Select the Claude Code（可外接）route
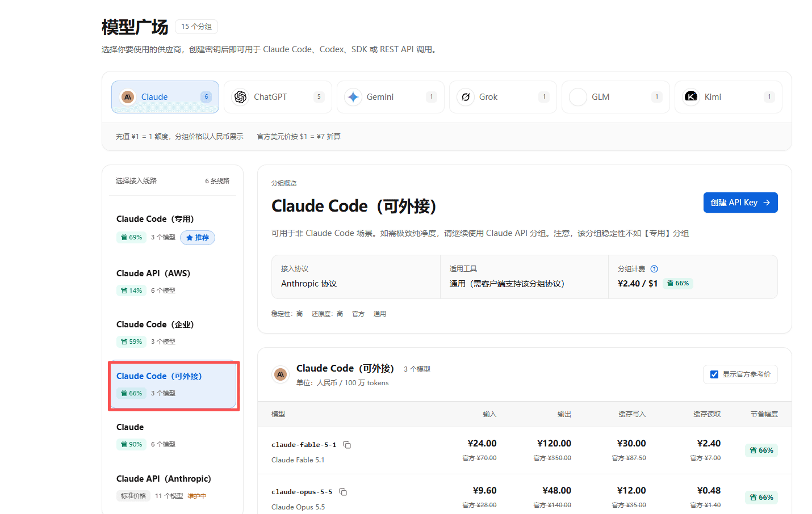This screenshot has width=812, height=514. (173, 384)
